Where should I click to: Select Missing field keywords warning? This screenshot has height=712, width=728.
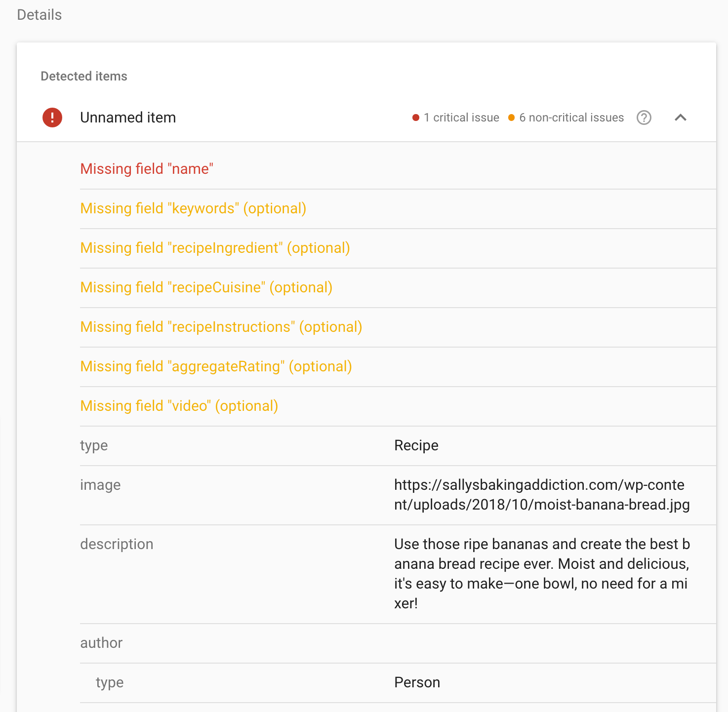pos(193,208)
